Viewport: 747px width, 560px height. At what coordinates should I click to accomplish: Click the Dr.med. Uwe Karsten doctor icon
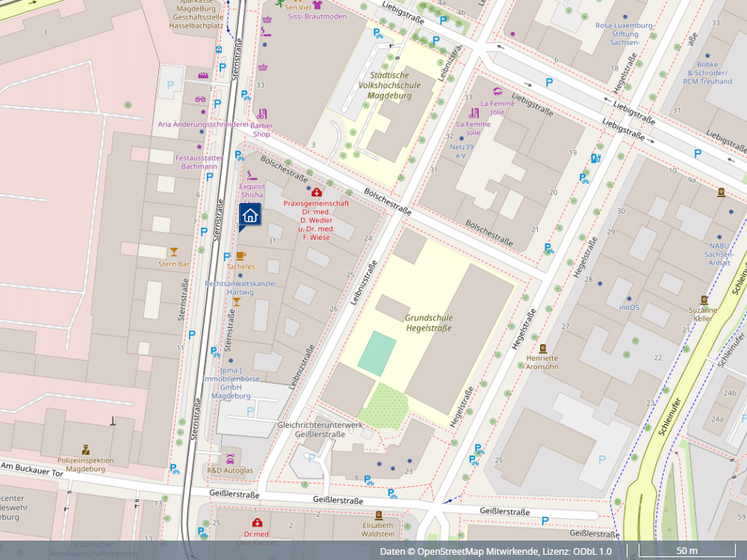coord(257,523)
